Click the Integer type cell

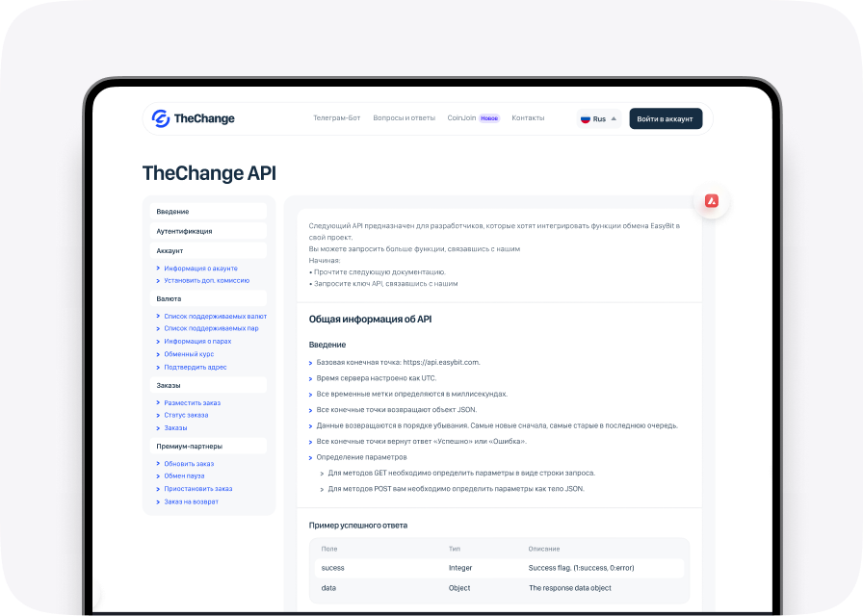[460, 568]
